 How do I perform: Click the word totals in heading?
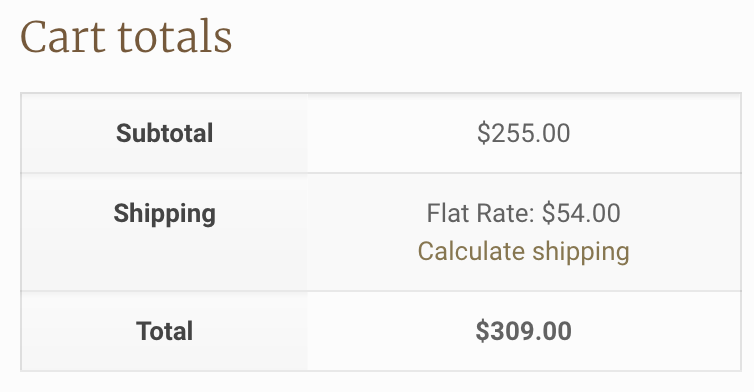tap(175, 37)
